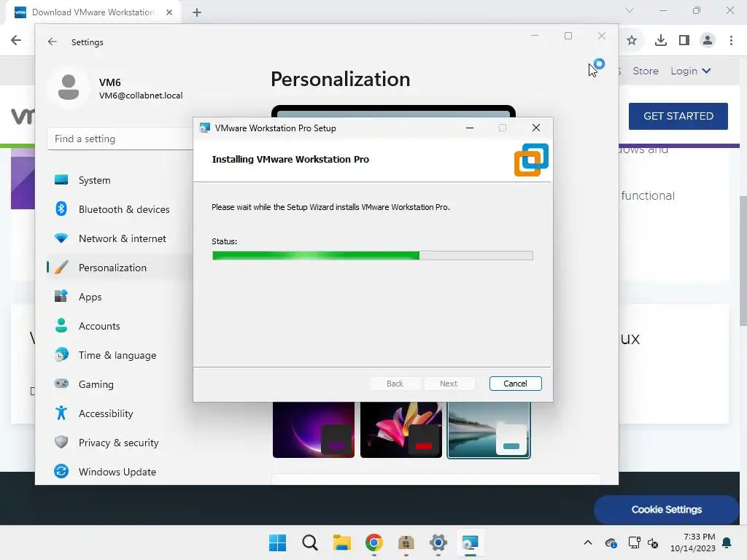Open the Chrome tab search chevron

pyautogui.click(x=630, y=10)
